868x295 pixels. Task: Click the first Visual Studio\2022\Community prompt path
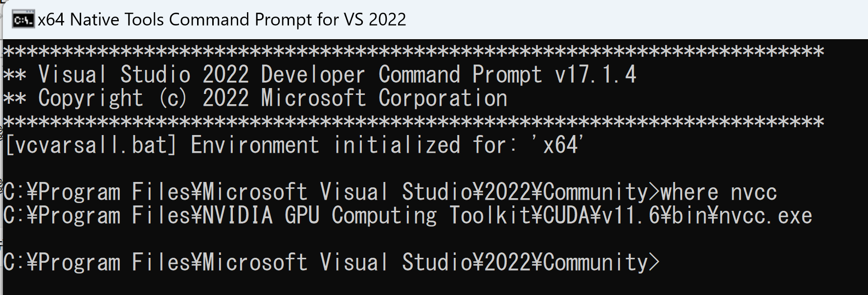click(483, 192)
